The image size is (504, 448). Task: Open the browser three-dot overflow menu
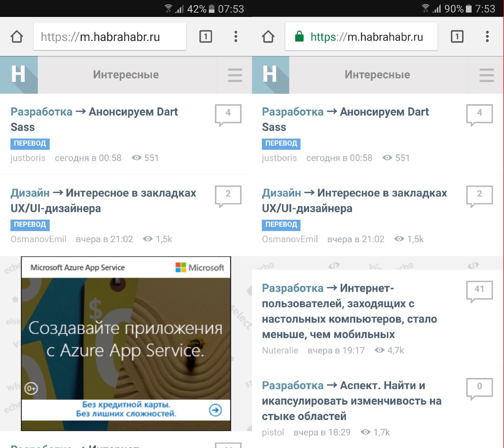tap(235, 36)
